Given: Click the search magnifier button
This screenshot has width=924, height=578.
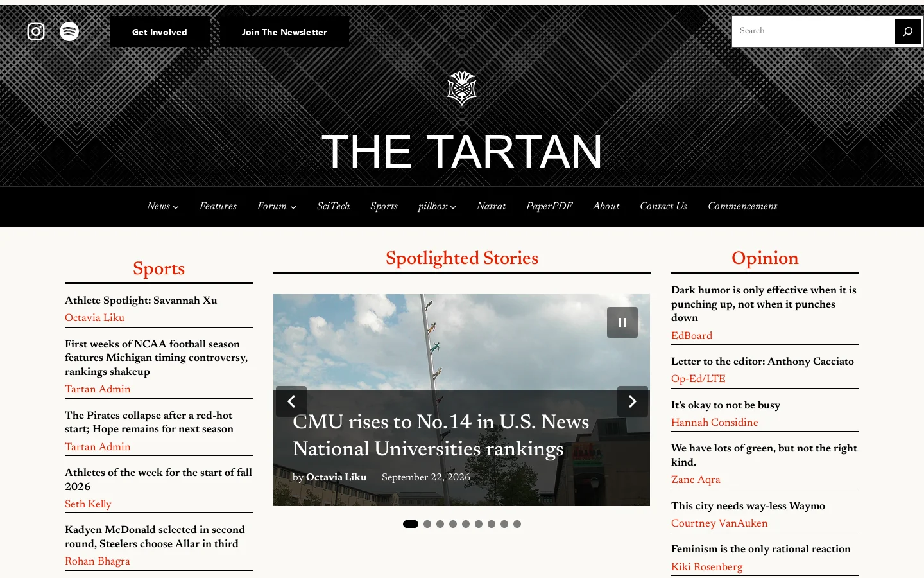Looking at the screenshot, I should coord(907,31).
